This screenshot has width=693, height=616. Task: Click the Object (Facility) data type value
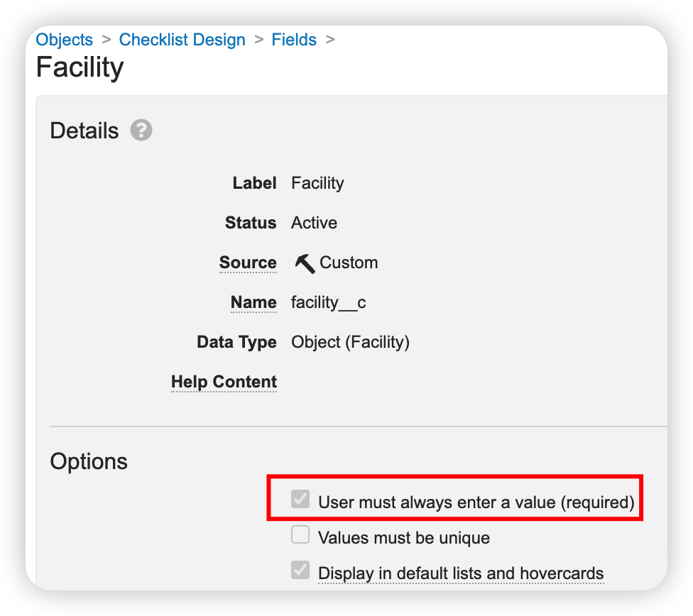(x=350, y=342)
